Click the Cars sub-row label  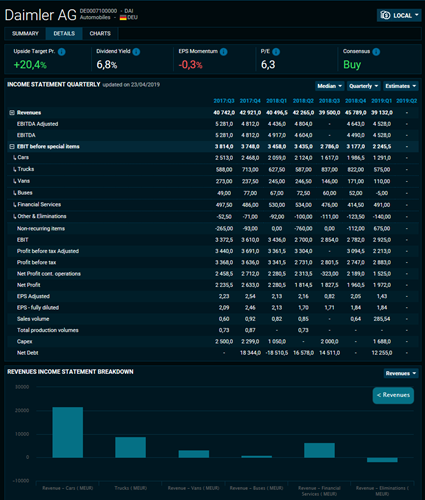coord(23,158)
